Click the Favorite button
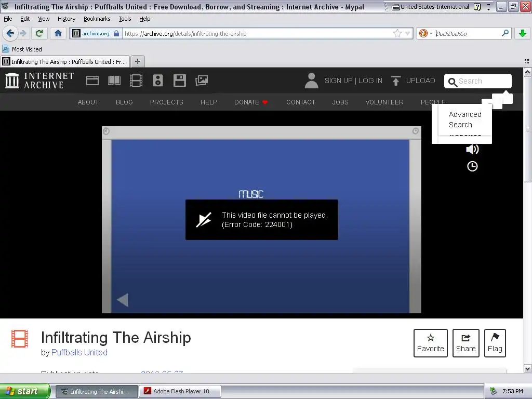This screenshot has width=532, height=399. 431,343
